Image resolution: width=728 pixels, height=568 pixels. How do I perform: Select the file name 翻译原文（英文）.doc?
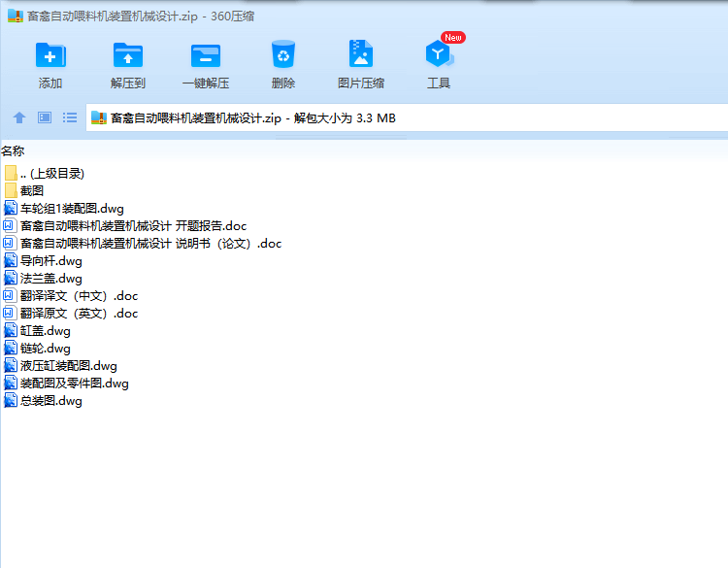pos(79,314)
